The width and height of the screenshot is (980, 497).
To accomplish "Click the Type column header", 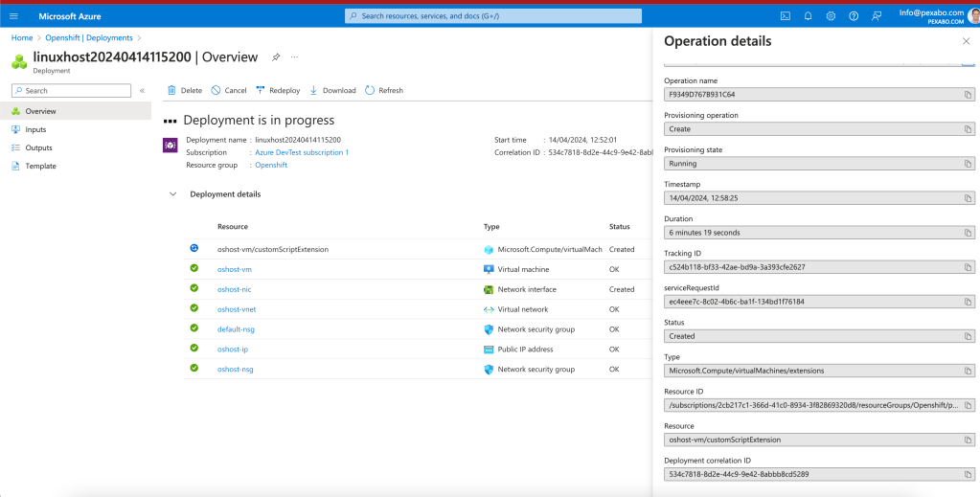I will click(491, 227).
